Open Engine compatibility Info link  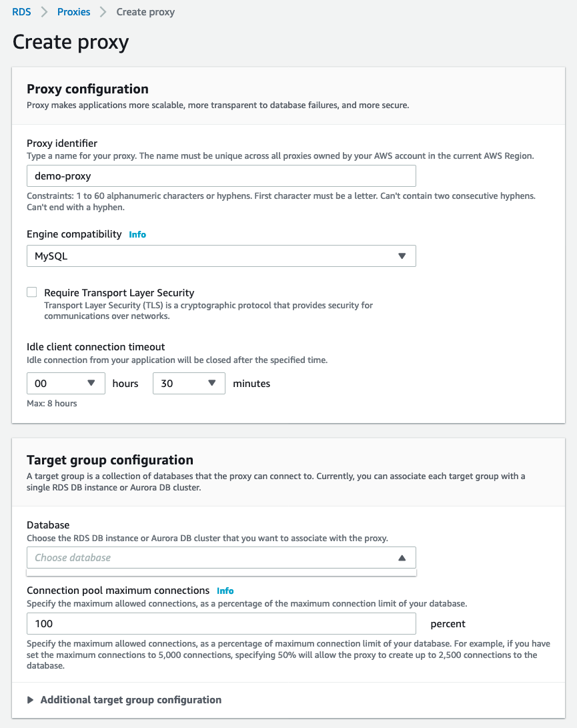[137, 234]
